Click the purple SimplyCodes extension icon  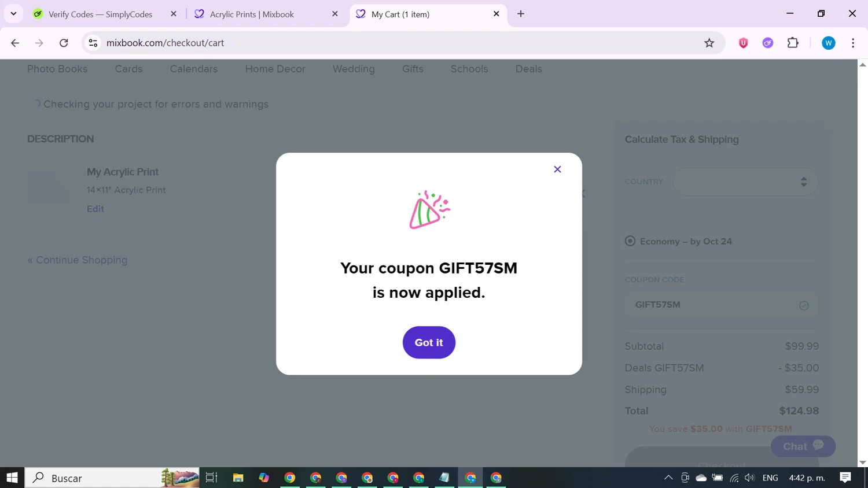click(768, 43)
